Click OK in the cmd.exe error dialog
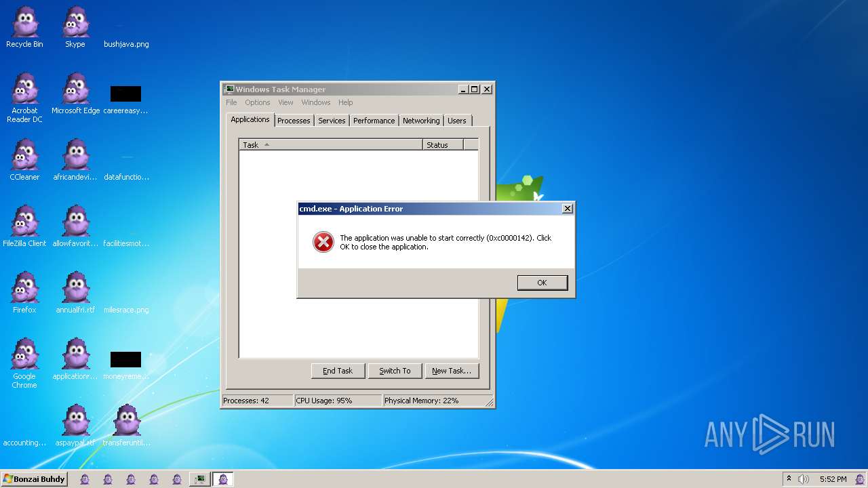Screen dimensions: 868x488 tap(542, 283)
